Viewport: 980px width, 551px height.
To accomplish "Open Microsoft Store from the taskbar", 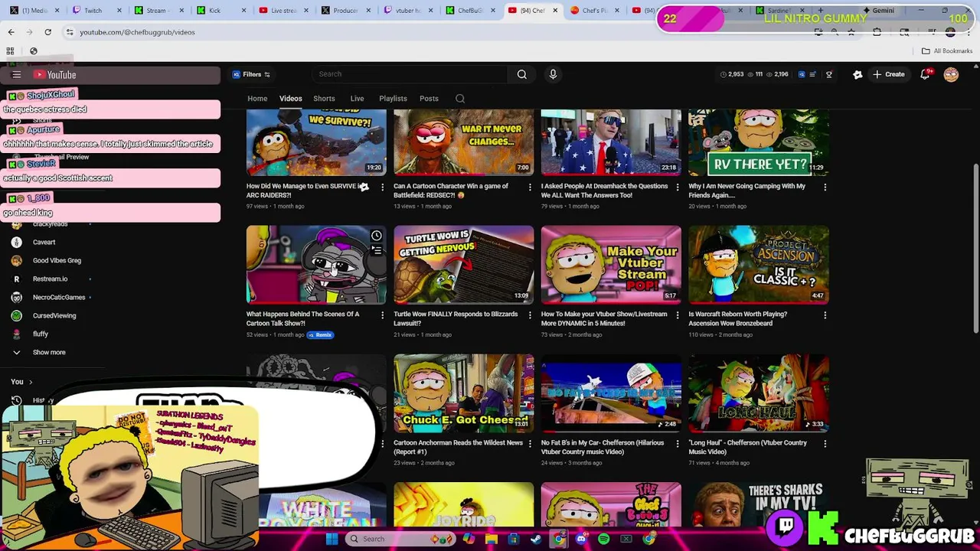I will click(x=514, y=539).
